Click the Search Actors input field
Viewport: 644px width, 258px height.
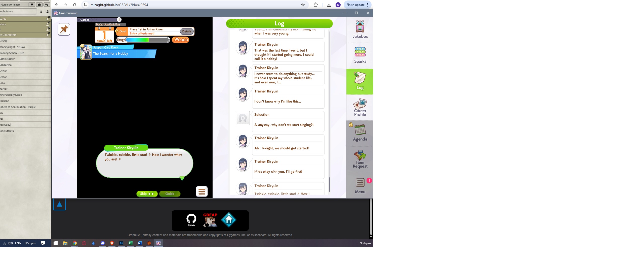pos(18,12)
